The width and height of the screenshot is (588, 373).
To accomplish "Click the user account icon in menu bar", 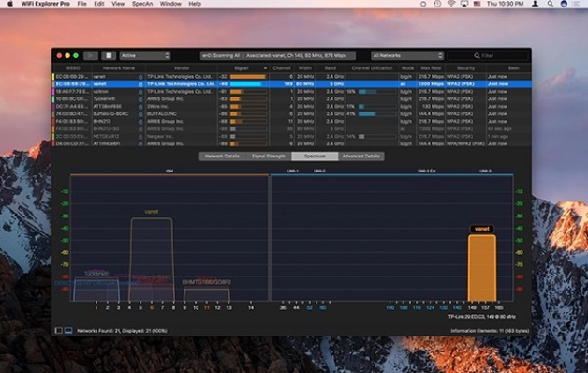I will (536, 4).
